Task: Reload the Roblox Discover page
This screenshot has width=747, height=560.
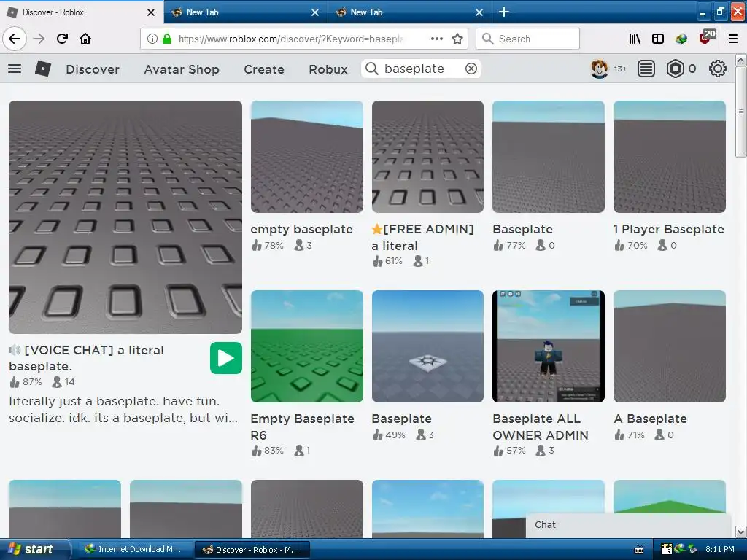Action: (63, 39)
